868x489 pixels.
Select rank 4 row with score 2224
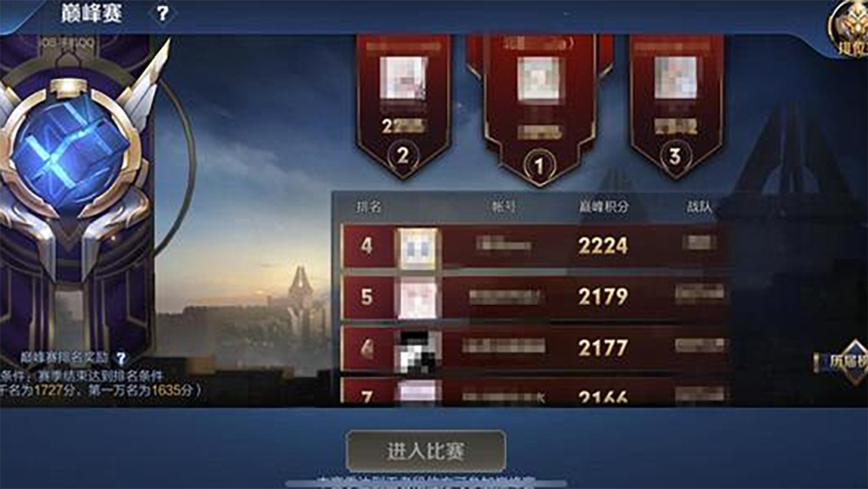[535, 246]
